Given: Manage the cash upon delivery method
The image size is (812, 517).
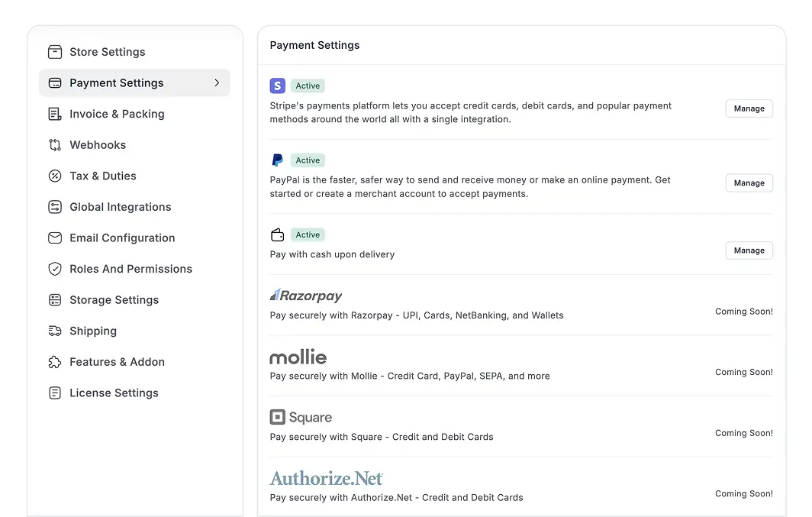Looking at the screenshot, I should point(749,250).
